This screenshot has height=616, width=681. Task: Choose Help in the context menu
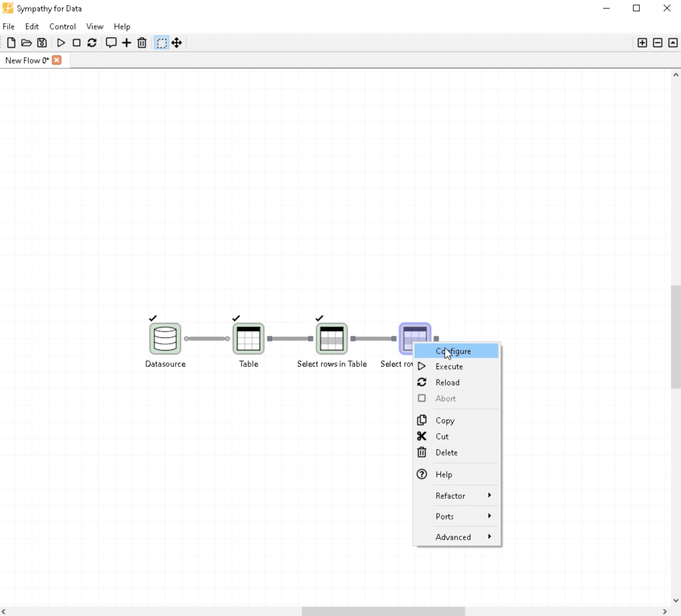[x=456, y=474]
